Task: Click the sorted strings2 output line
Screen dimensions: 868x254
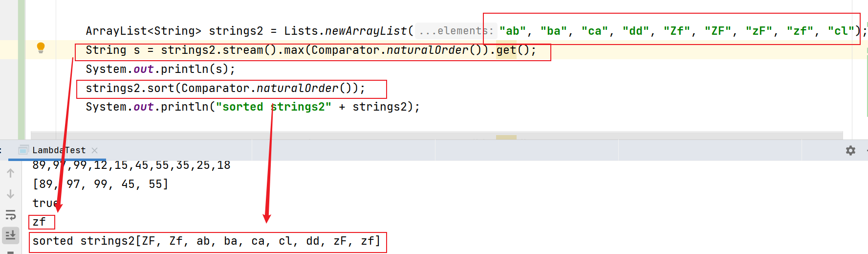Action: pyautogui.click(x=206, y=241)
